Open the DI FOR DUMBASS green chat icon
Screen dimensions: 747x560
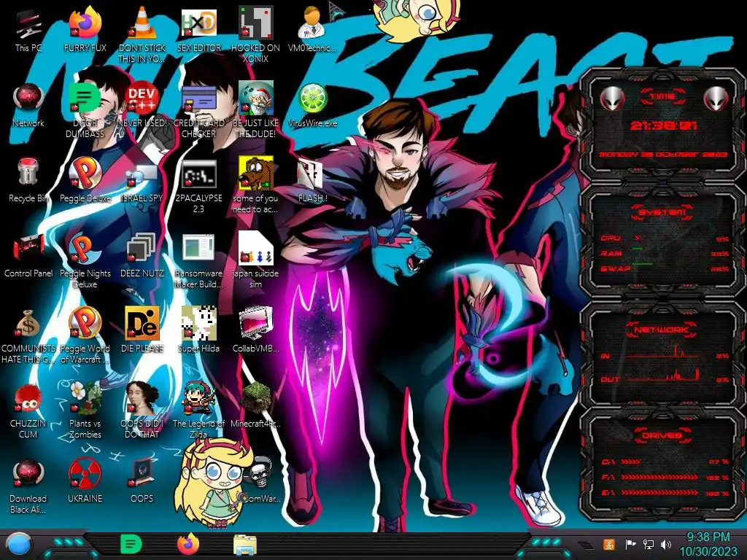point(85,98)
